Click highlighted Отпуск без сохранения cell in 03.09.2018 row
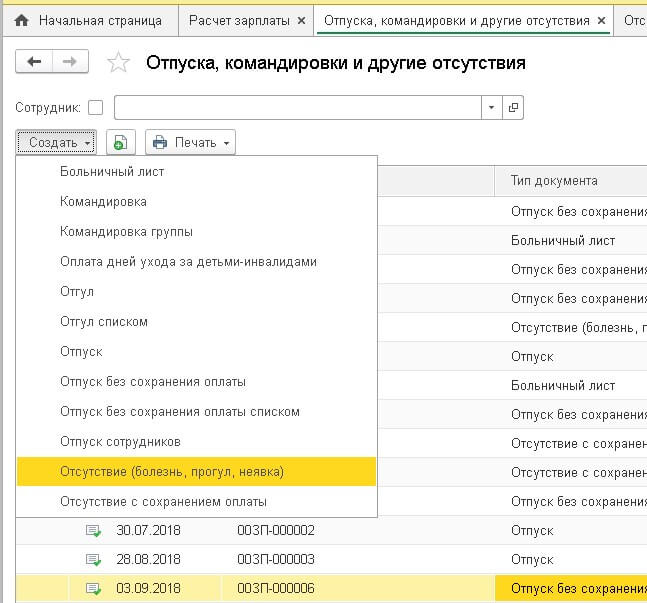Viewport: 647px width, 603px height. pyautogui.click(x=571, y=589)
